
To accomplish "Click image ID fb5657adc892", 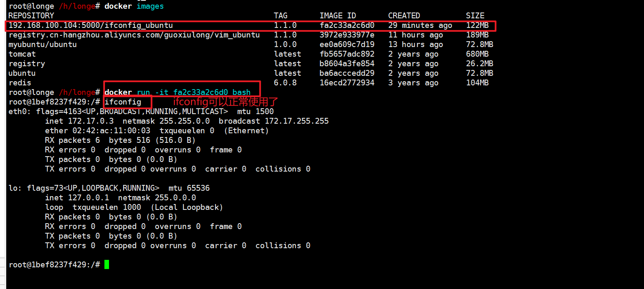I will pyautogui.click(x=347, y=54).
